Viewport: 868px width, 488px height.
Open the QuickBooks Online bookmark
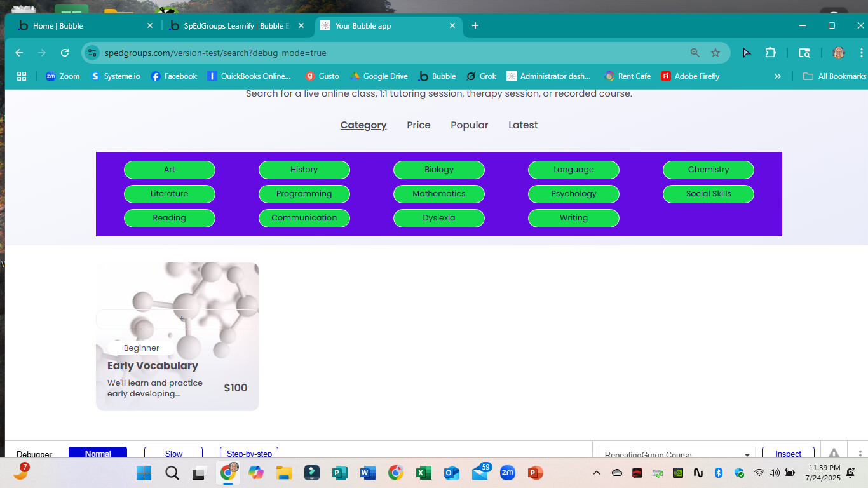249,76
